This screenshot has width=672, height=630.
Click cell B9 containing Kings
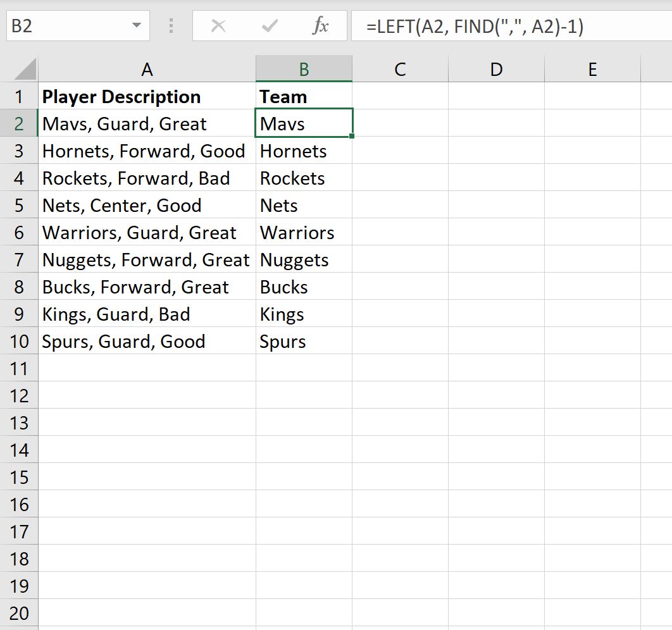tap(304, 314)
